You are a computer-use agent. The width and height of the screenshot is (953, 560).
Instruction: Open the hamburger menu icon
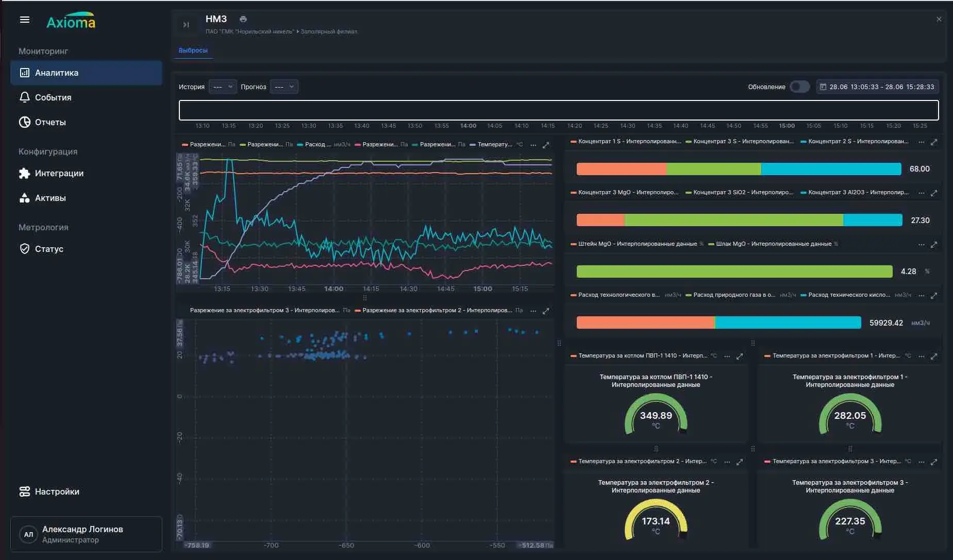click(24, 20)
